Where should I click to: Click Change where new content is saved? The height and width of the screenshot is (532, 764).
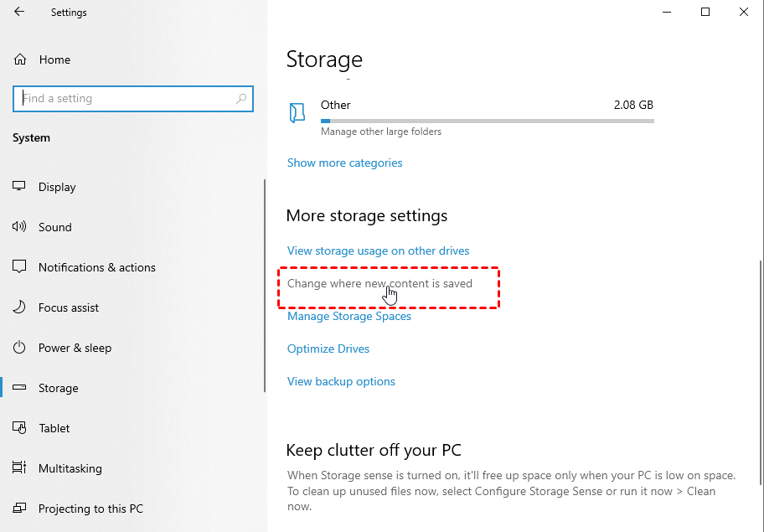[379, 283]
